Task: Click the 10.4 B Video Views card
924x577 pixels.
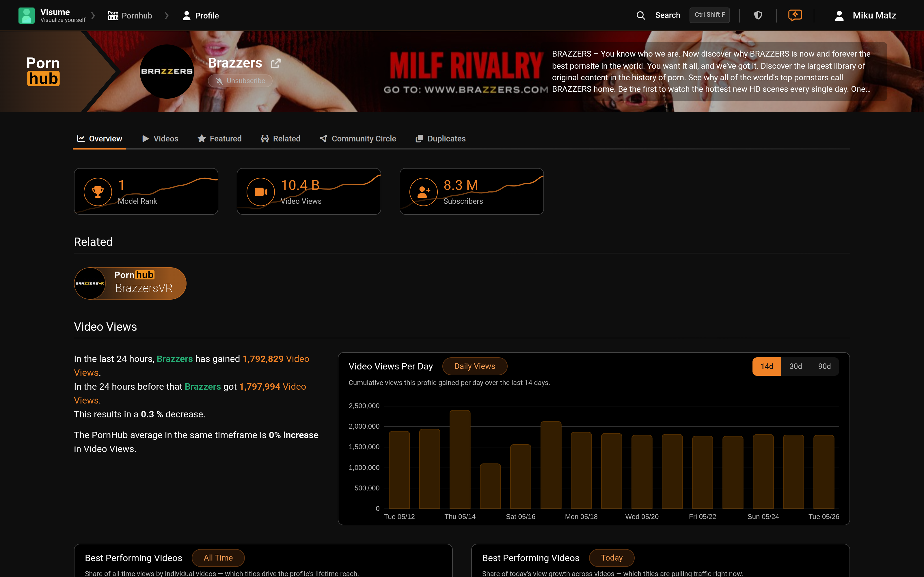Action: [x=309, y=191]
